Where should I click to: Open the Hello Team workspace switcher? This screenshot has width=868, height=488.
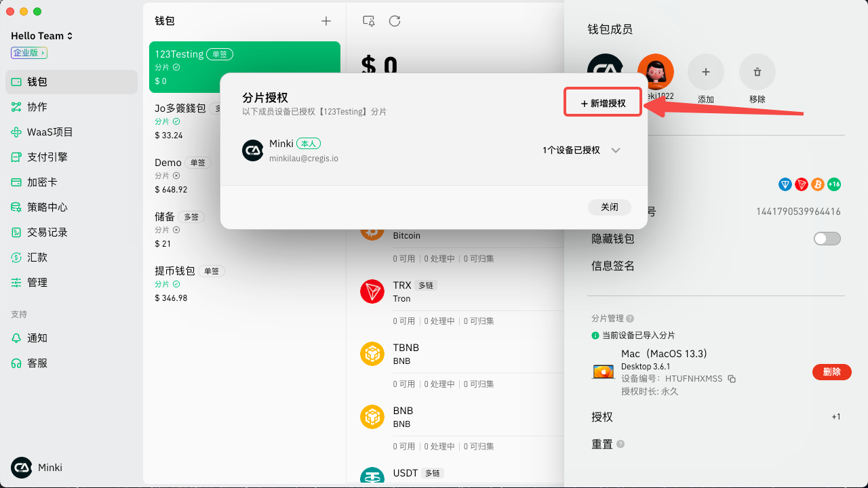[42, 36]
